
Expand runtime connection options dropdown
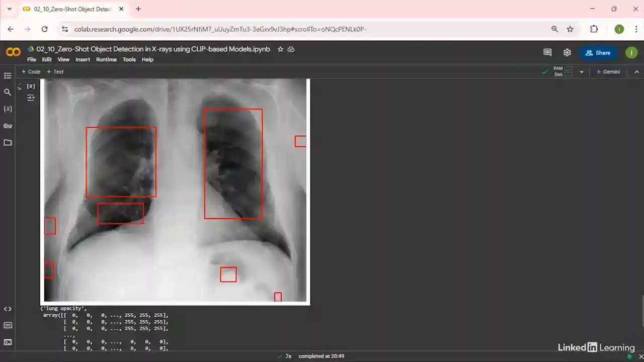[x=582, y=72]
